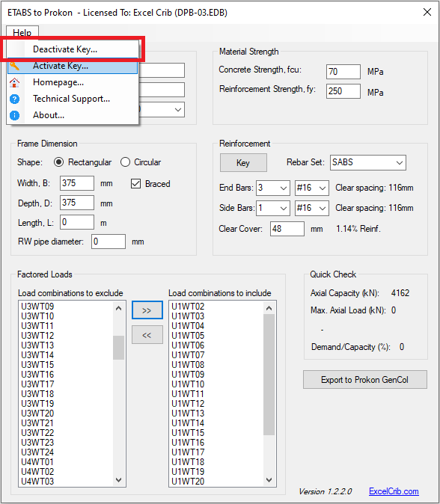The width and height of the screenshot is (440, 504).
Task: Select U1WT08 in include list
Action: click(188, 365)
